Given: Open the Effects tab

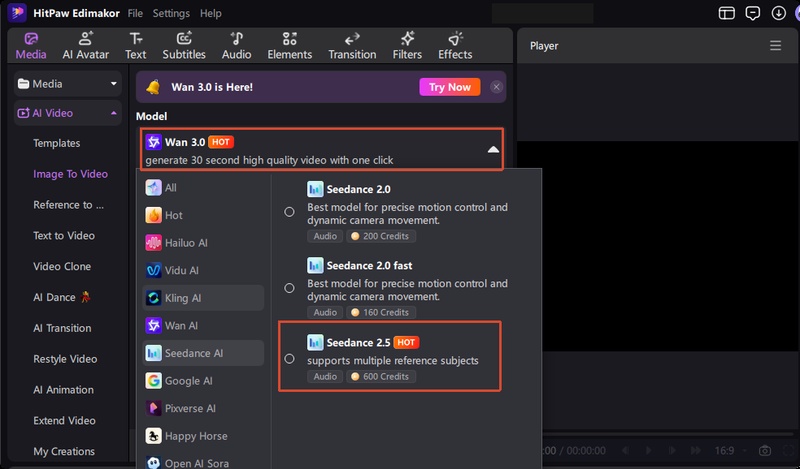Looking at the screenshot, I should click(x=455, y=45).
